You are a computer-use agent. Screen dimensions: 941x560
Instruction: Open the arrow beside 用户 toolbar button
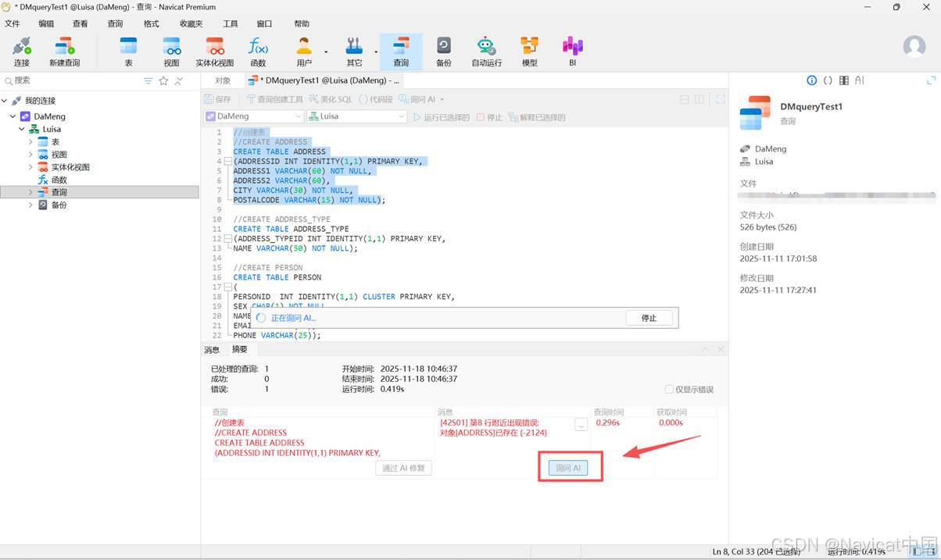(x=326, y=52)
